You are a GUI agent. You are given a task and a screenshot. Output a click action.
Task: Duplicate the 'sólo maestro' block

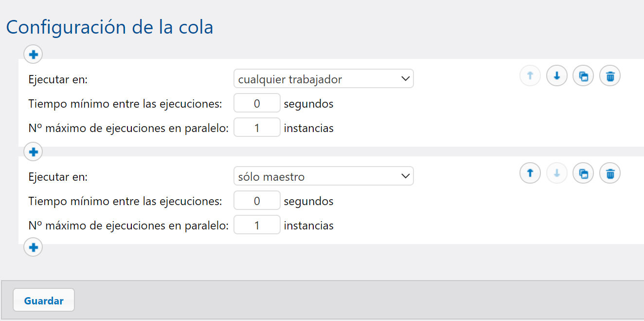[x=583, y=173]
